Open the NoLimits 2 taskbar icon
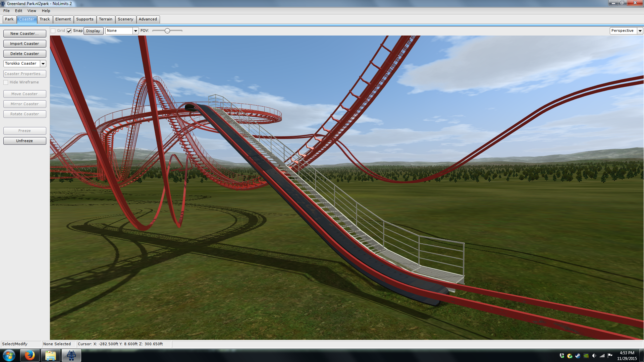Screen dimensions: 644x362 click(71, 355)
